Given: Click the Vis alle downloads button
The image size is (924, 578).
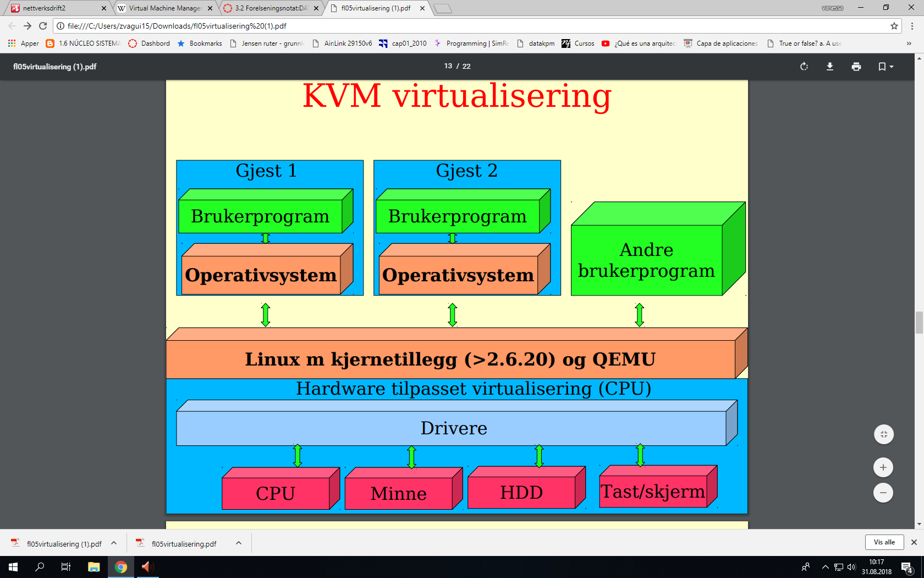Looking at the screenshot, I should (884, 542).
